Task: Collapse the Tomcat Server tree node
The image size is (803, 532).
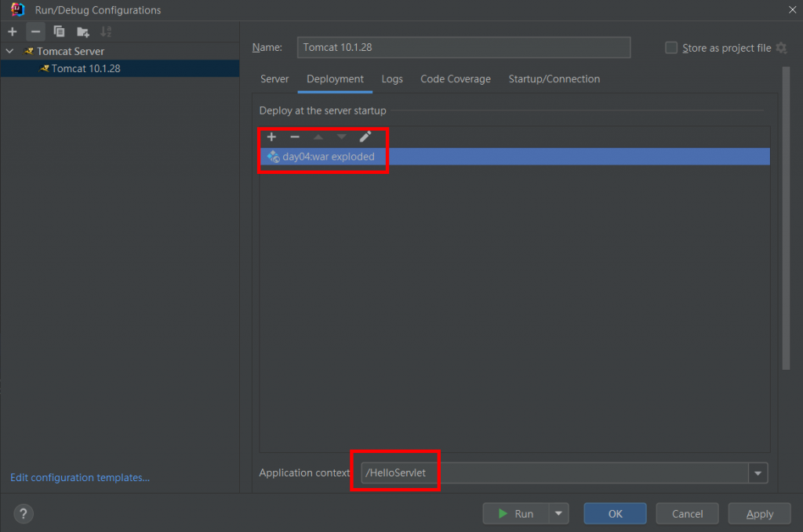Action: click(9, 51)
